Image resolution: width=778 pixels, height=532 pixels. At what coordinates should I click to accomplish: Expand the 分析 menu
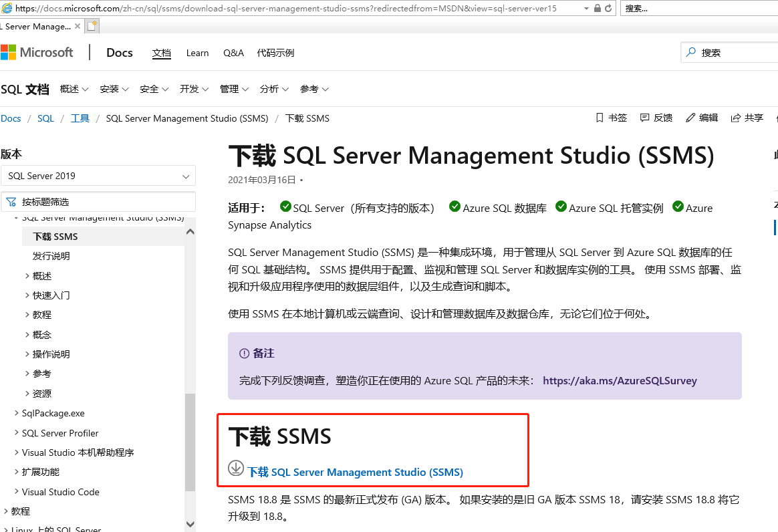tap(275, 89)
